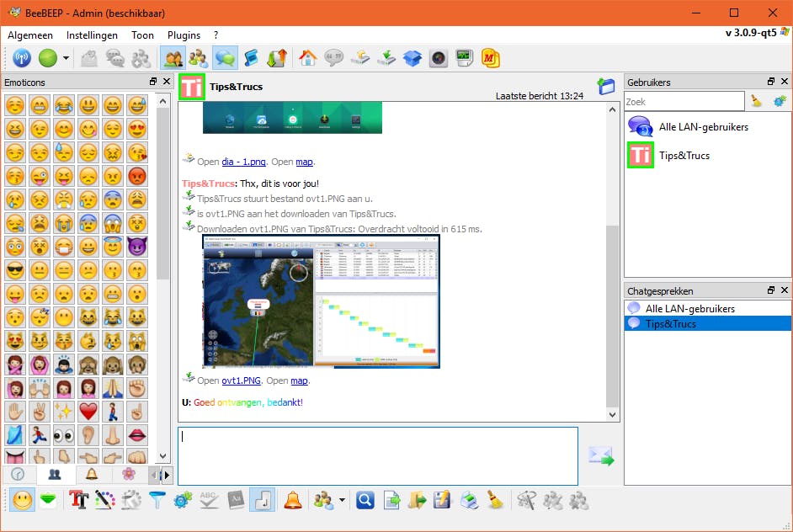Viewport: 793px width, 532px height.
Task: Click the send file document arrow icon
Action: tap(391, 500)
